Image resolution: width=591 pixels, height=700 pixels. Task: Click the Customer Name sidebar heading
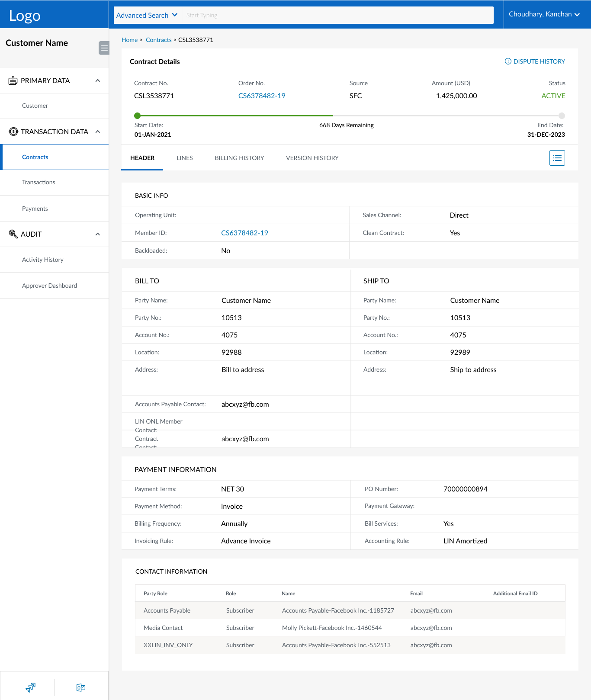pyautogui.click(x=37, y=43)
